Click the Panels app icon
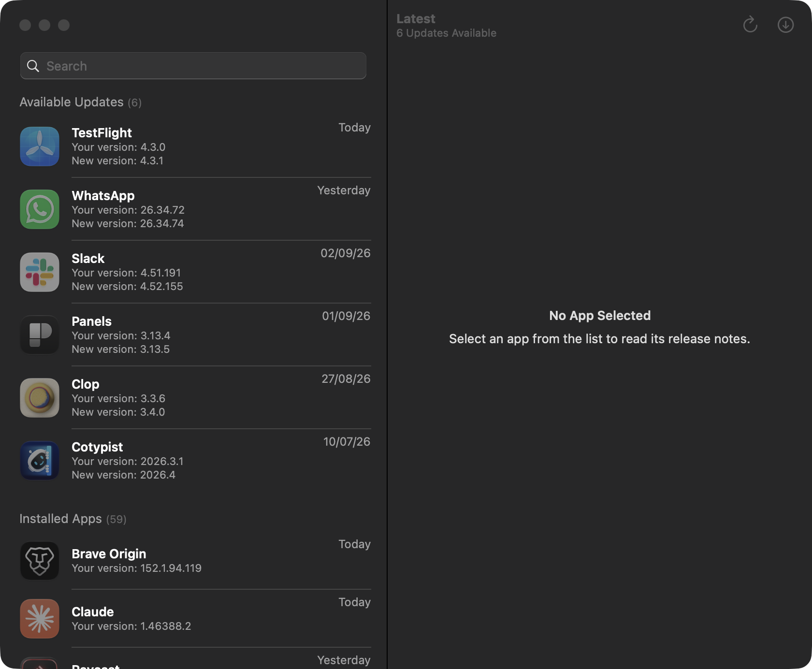 point(40,335)
